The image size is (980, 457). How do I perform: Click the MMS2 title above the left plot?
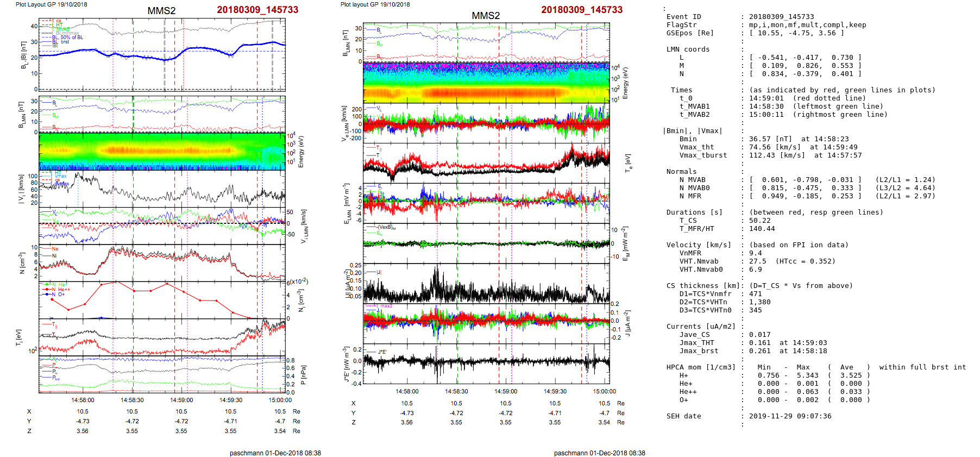click(x=161, y=11)
